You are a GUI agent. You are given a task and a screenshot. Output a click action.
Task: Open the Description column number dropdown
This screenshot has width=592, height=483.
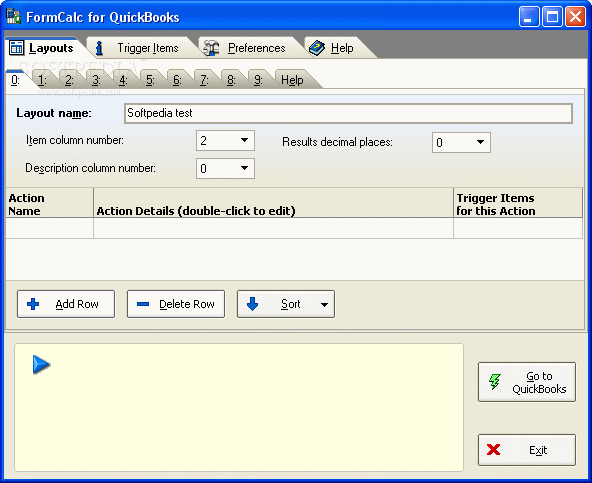(244, 168)
